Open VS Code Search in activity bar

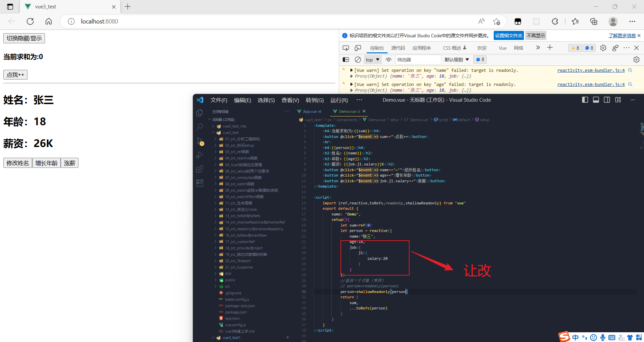200,127
